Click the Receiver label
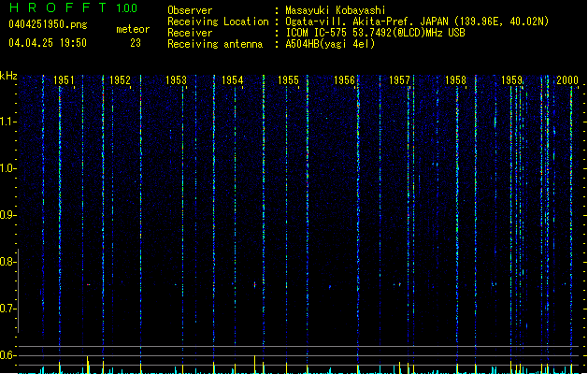Screen dimensions: 588x374 tap(190, 33)
